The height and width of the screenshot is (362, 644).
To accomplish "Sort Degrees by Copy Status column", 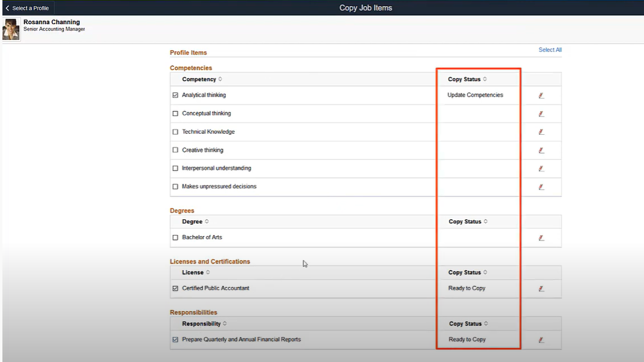I will [468, 221].
